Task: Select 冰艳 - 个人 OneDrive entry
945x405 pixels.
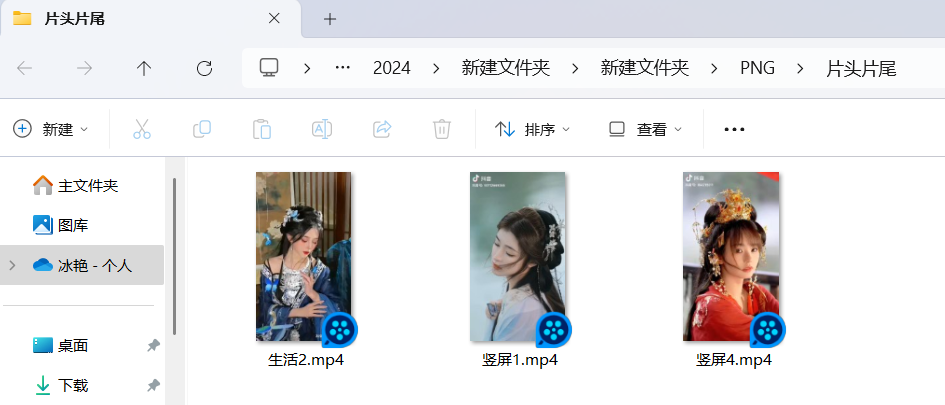Action: click(x=82, y=265)
